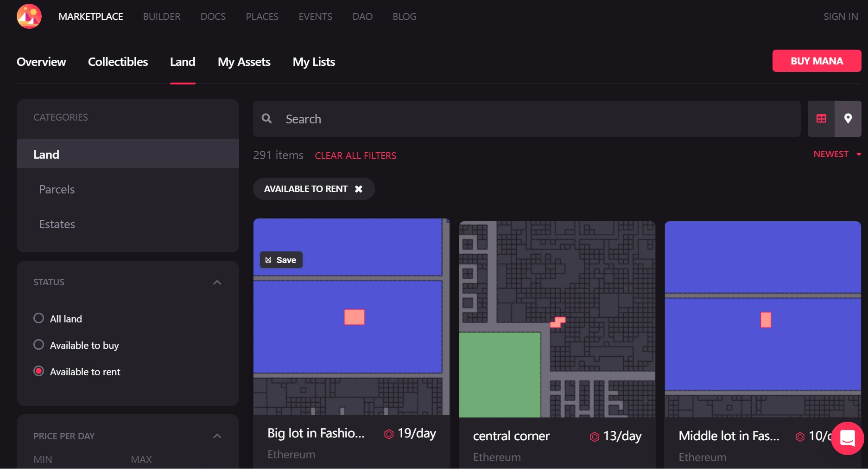Viewport: 868px width, 469px height.
Task: Select the All land radio option
Action: click(x=39, y=318)
